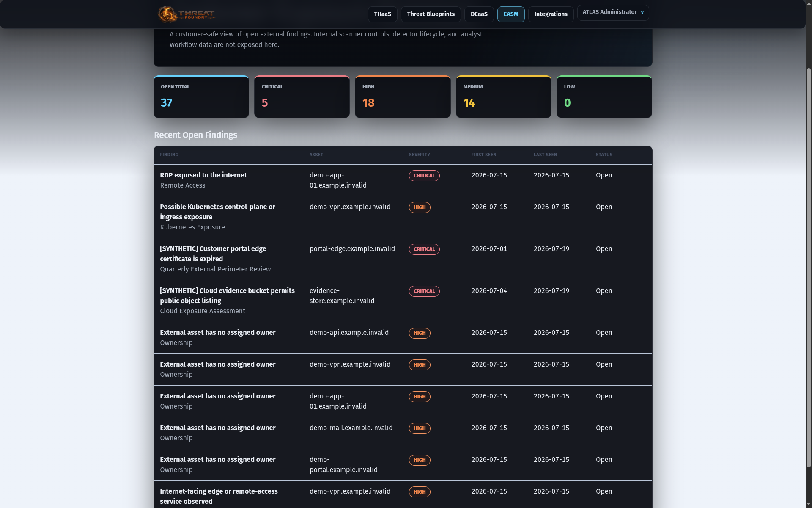
Task: Click the Severity column header
Action: [x=420, y=155]
